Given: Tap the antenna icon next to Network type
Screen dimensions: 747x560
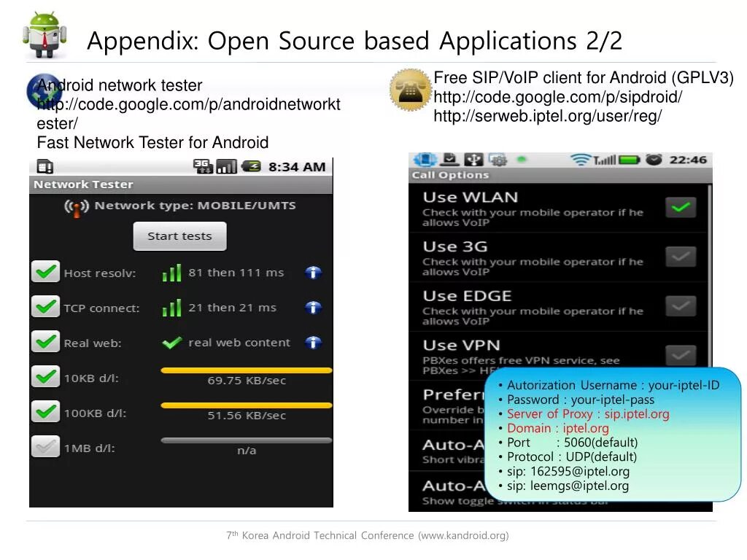Looking at the screenshot, I should tap(76, 208).
